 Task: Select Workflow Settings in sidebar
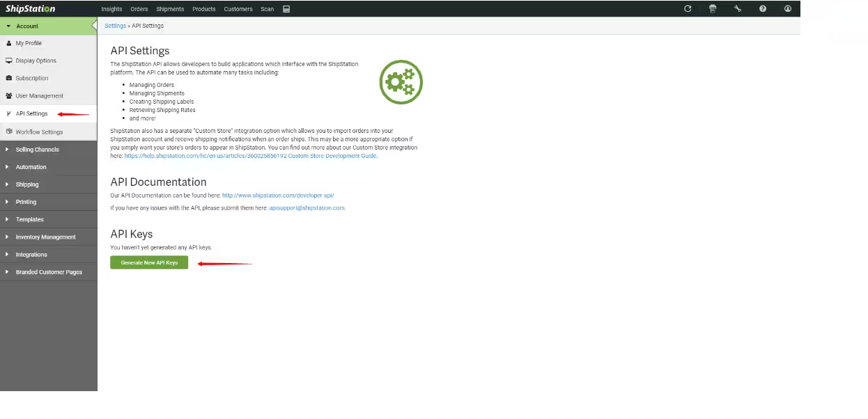click(x=39, y=132)
